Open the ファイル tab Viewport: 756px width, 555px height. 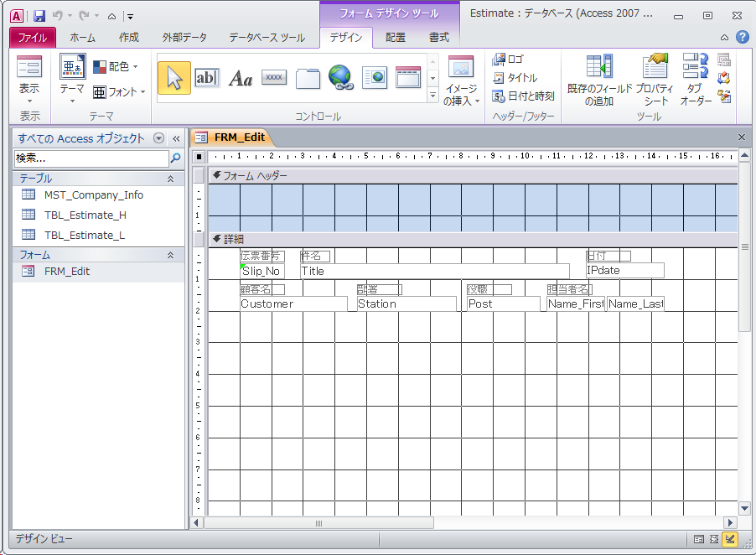click(33, 37)
